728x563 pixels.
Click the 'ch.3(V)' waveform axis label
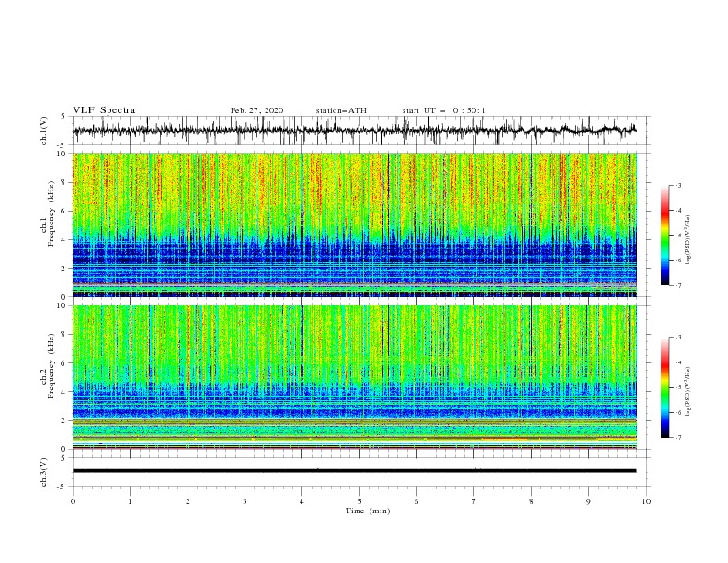pyautogui.click(x=44, y=472)
